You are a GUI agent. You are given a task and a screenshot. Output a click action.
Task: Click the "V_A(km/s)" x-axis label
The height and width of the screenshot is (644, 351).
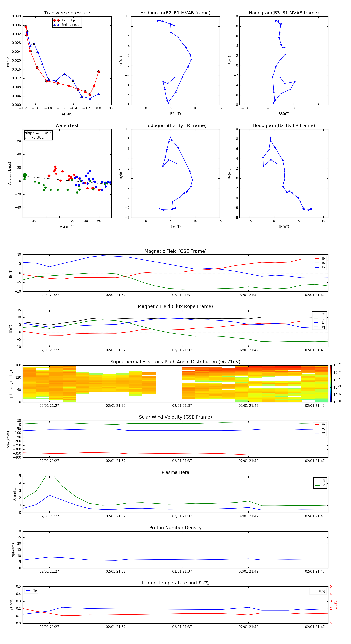click(67, 227)
